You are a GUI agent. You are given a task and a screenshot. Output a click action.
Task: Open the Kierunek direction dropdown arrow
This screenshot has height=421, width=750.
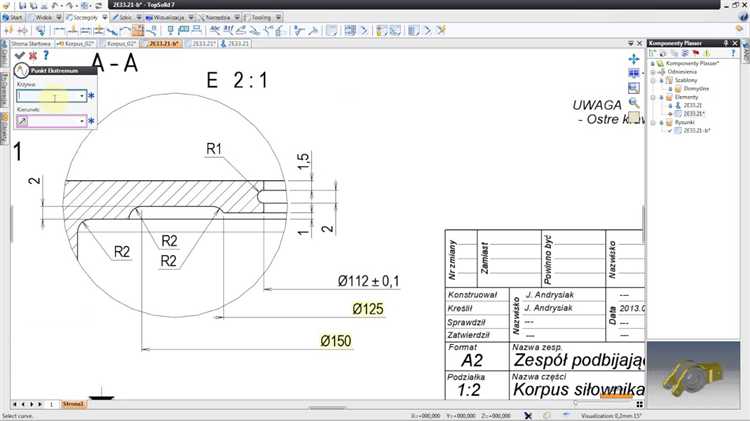click(82, 121)
